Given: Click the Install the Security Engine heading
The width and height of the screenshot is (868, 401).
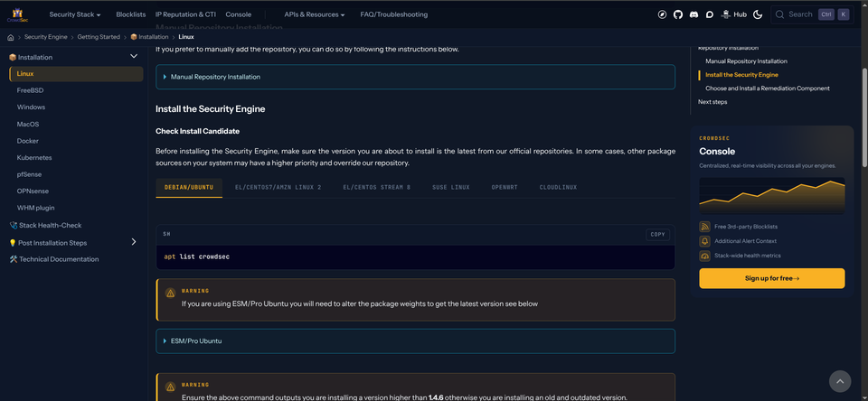Looking at the screenshot, I should tap(211, 109).
